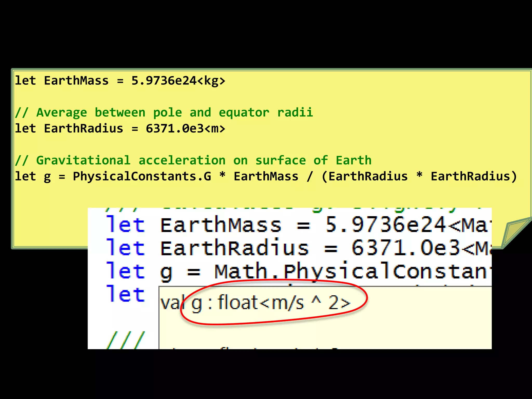Image resolution: width=532 pixels, height=399 pixels.
Task: Click '6371.0e3<m>' in the yellow note
Action: (x=185, y=129)
